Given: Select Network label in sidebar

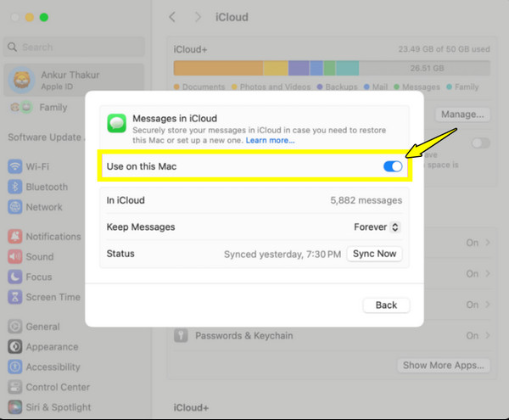Looking at the screenshot, I should (x=44, y=207).
